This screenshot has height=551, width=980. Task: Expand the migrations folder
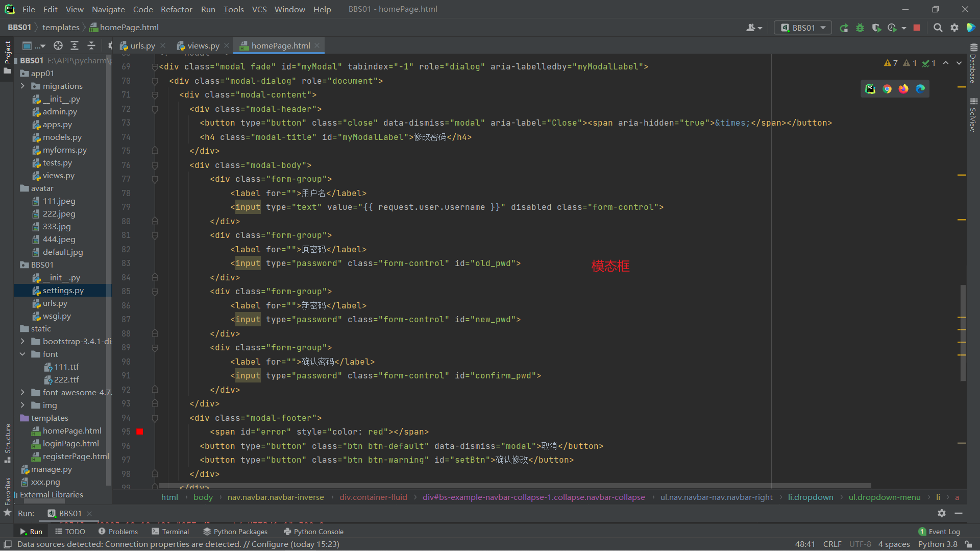point(22,86)
